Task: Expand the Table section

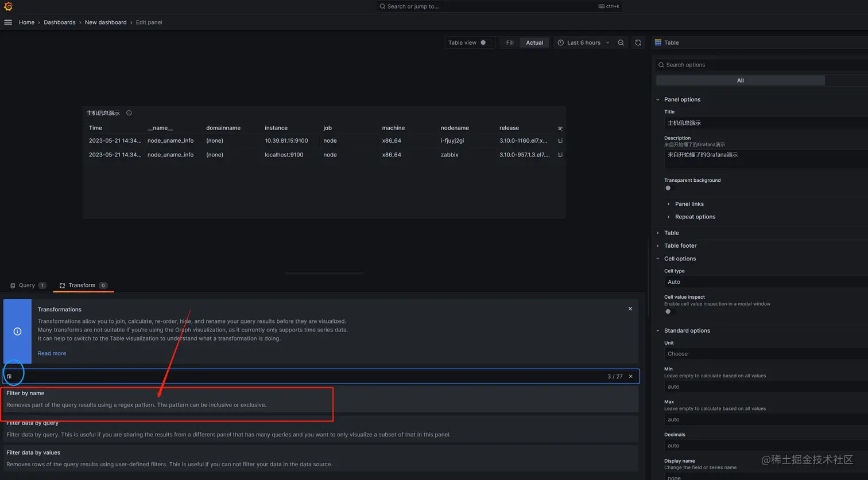Action: 671,233
